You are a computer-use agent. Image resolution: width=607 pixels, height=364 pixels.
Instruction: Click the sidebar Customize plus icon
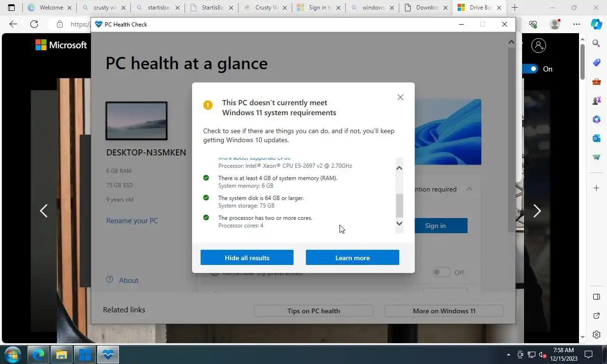597,188
